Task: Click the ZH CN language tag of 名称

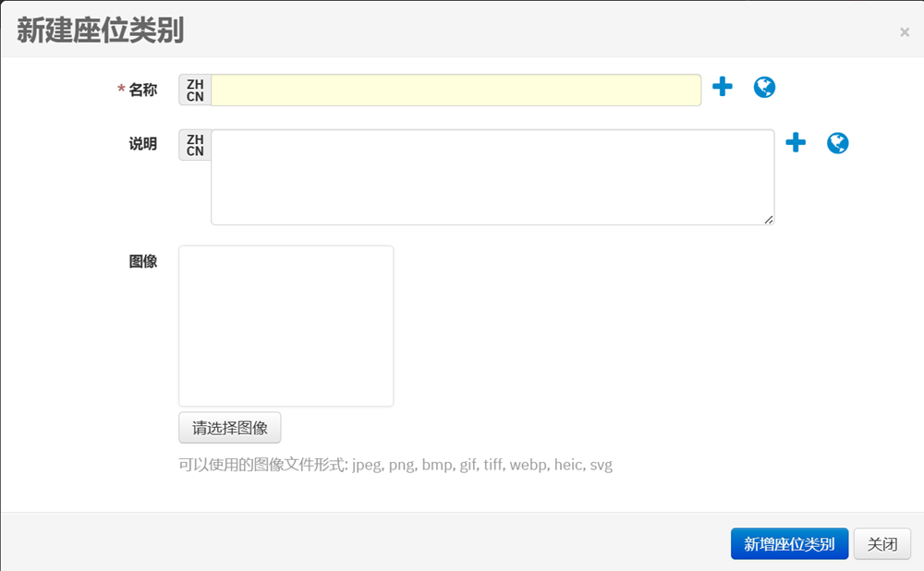Action: (x=195, y=91)
